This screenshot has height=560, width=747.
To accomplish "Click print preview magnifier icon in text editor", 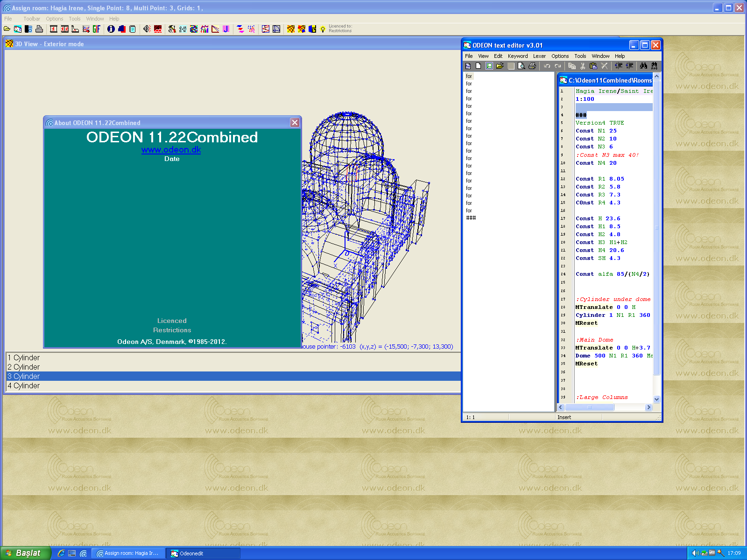I will [x=521, y=66].
